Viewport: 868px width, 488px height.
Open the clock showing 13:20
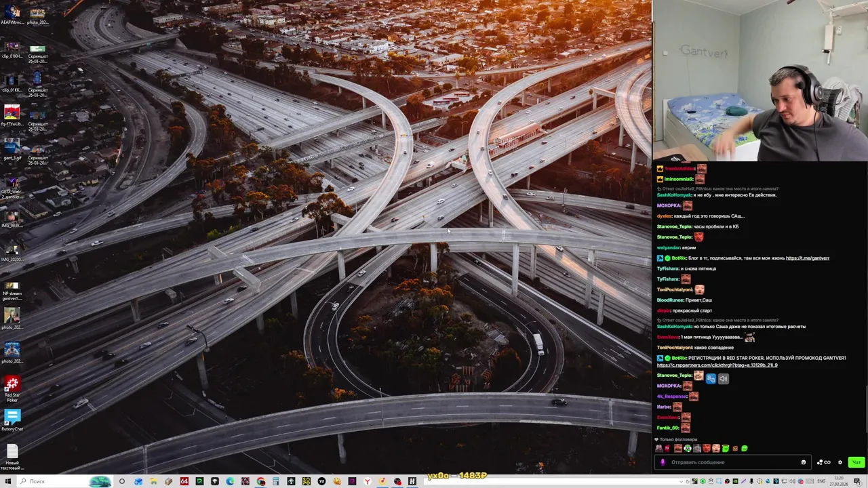pyautogui.click(x=838, y=481)
